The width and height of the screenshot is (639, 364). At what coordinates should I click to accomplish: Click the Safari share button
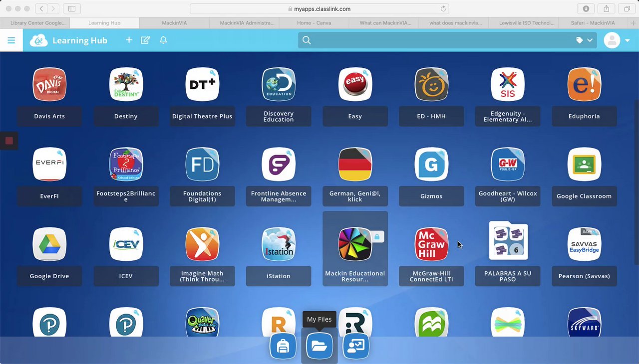607,9
